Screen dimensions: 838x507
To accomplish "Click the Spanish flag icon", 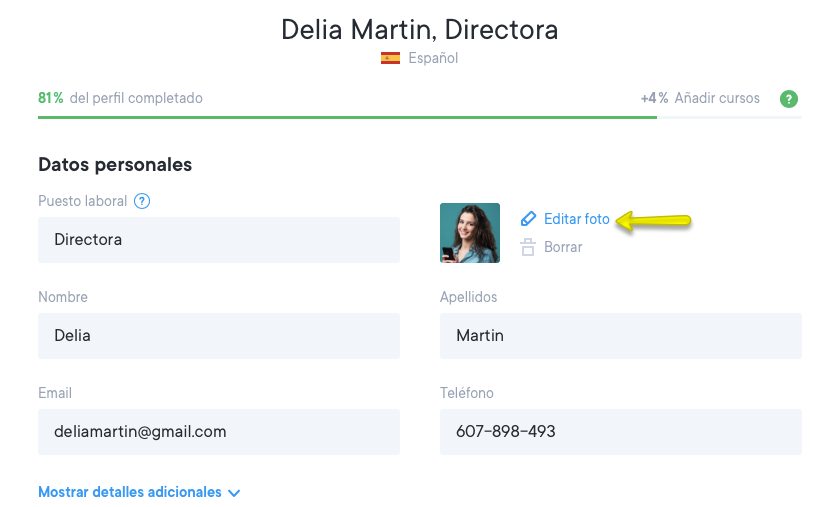I will click(x=390, y=59).
